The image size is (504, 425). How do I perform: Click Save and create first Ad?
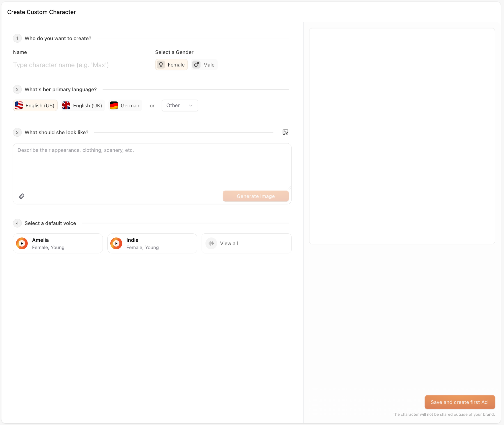point(459,402)
